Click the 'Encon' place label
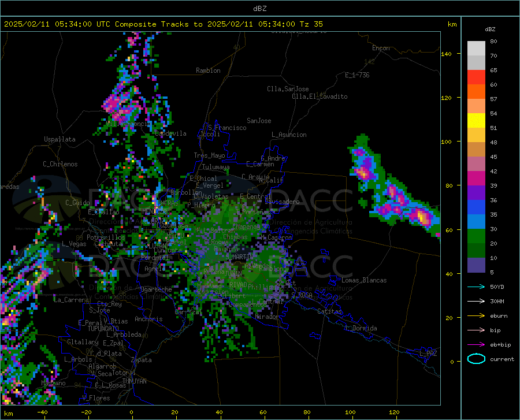This screenshot has width=520, height=420. [381, 48]
